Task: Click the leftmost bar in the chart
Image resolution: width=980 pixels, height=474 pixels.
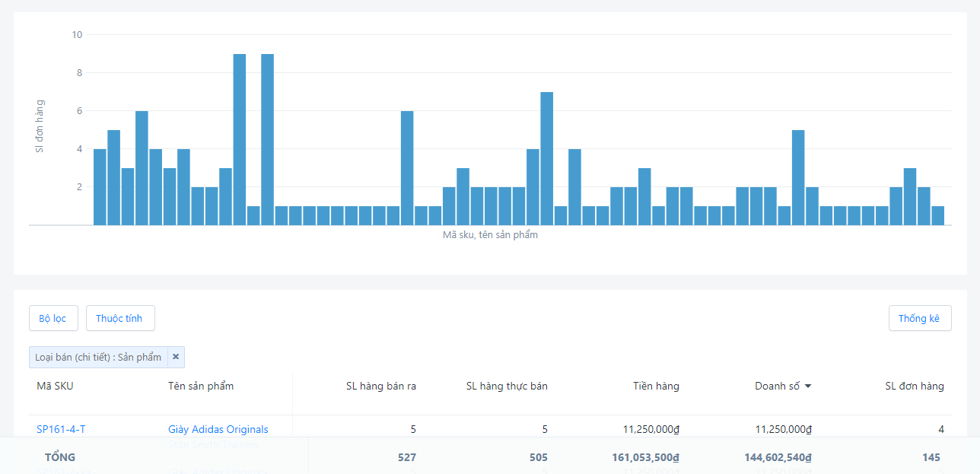Action: coord(100,186)
